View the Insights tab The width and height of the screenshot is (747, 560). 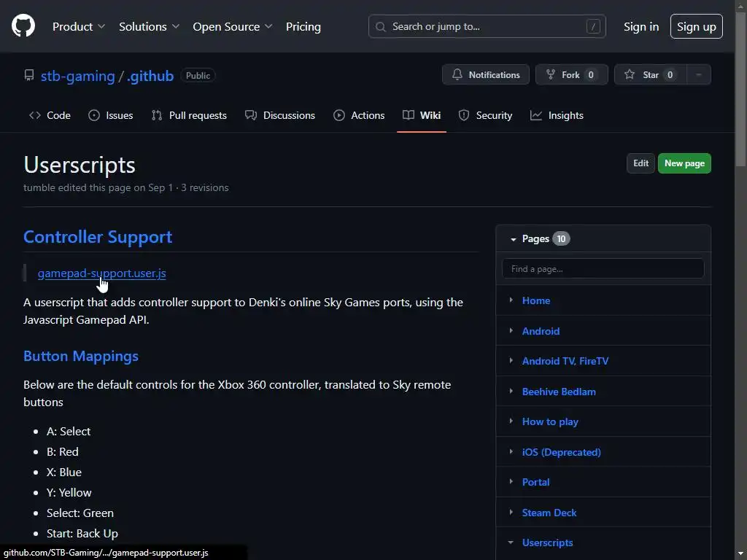[557, 115]
